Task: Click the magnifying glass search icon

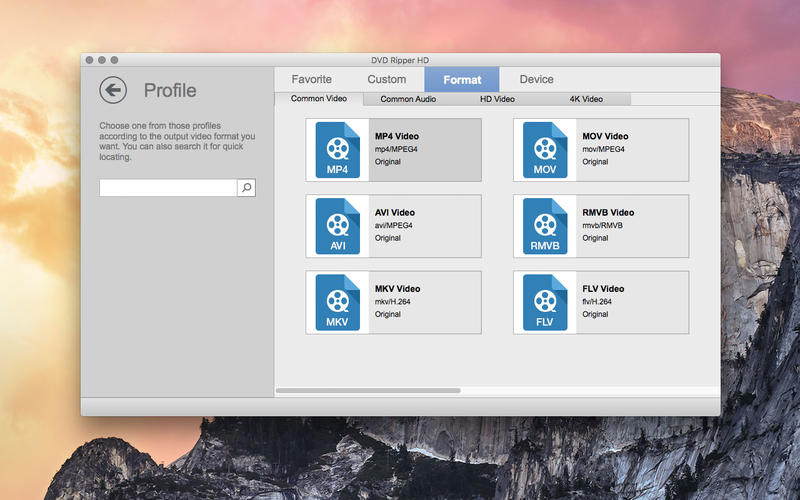Action: [x=246, y=188]
